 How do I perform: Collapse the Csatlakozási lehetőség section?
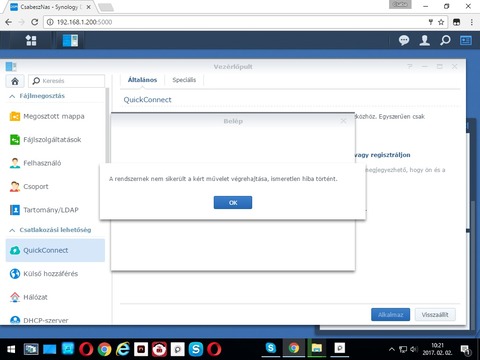click(x=12, y=230)
